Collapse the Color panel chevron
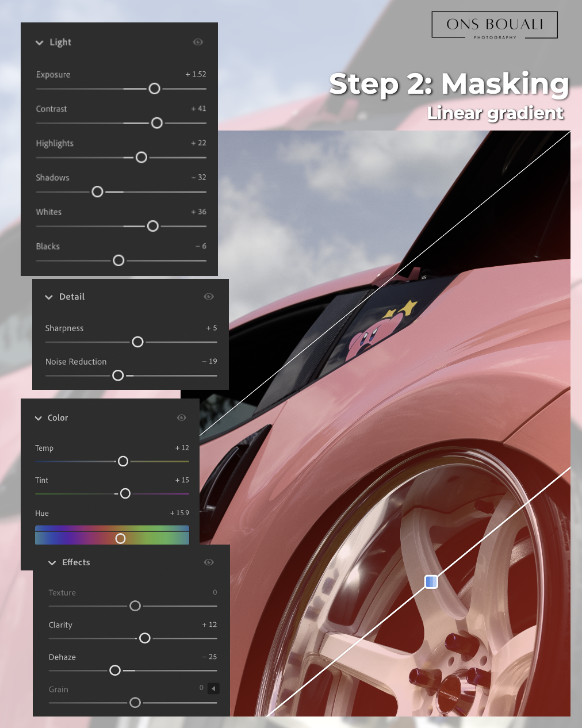The height and width of the screenshot is (728, 582). coord(39,418)
